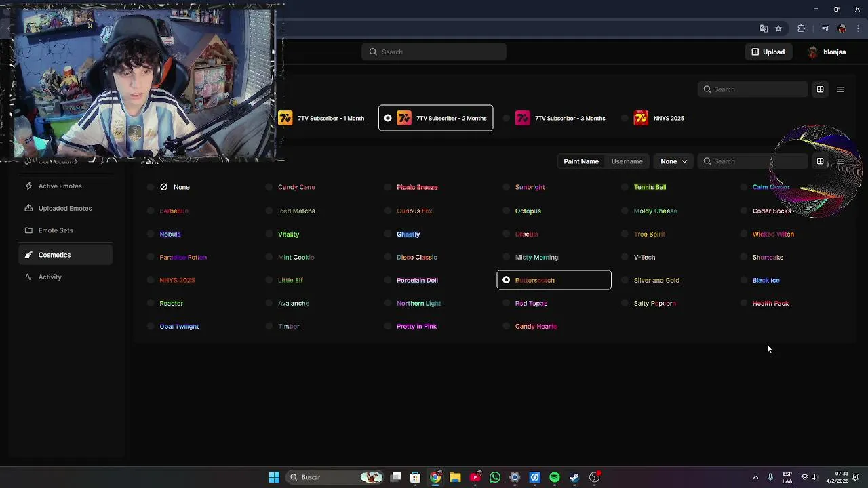Screen dimensions: 868x488
Task: Open Microsoft Store from the taskbar
Action: point(415,477)
